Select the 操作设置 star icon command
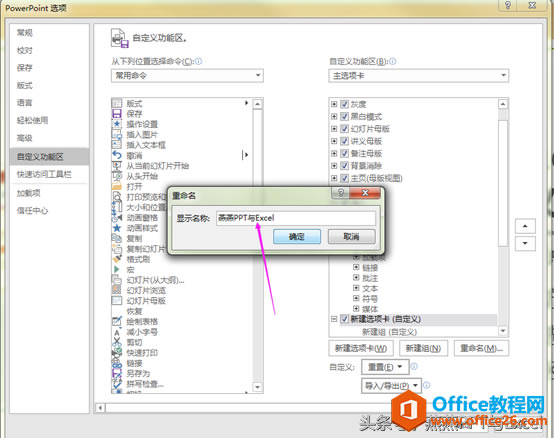 [x=117, y=124]
